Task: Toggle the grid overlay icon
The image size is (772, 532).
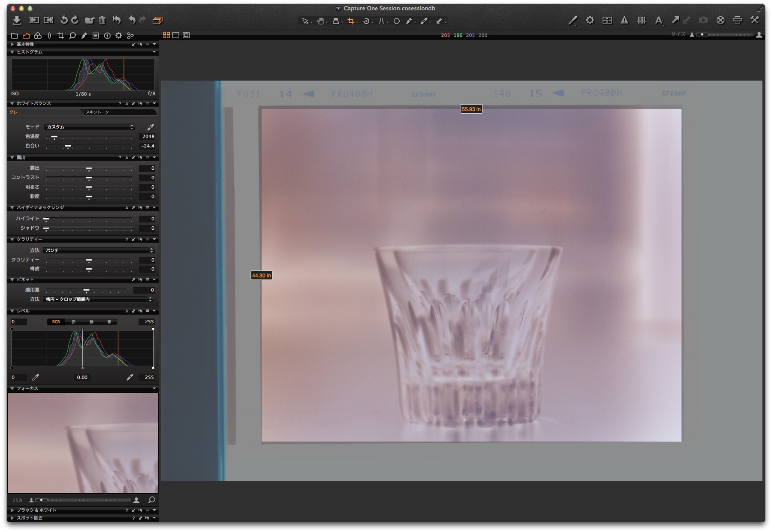Action: pos(642,20)
